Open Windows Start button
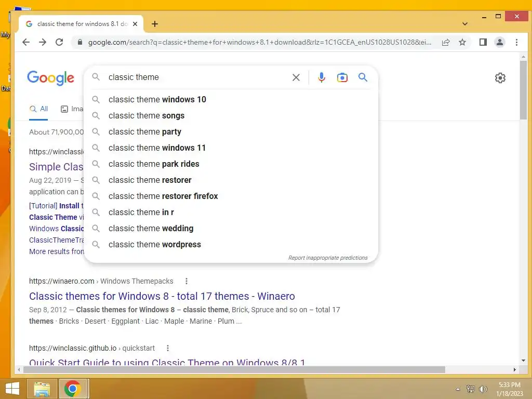This screenshot has height=399, width=532. 12,389
